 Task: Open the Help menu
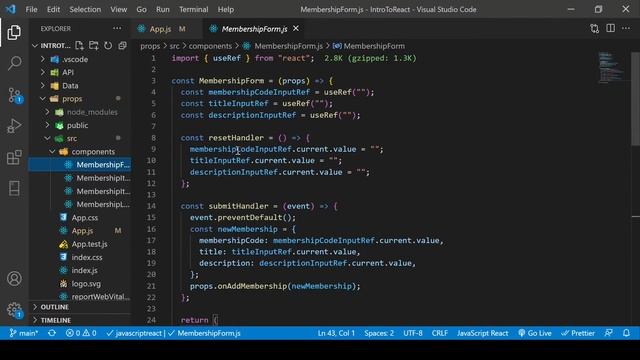point(226,9)
